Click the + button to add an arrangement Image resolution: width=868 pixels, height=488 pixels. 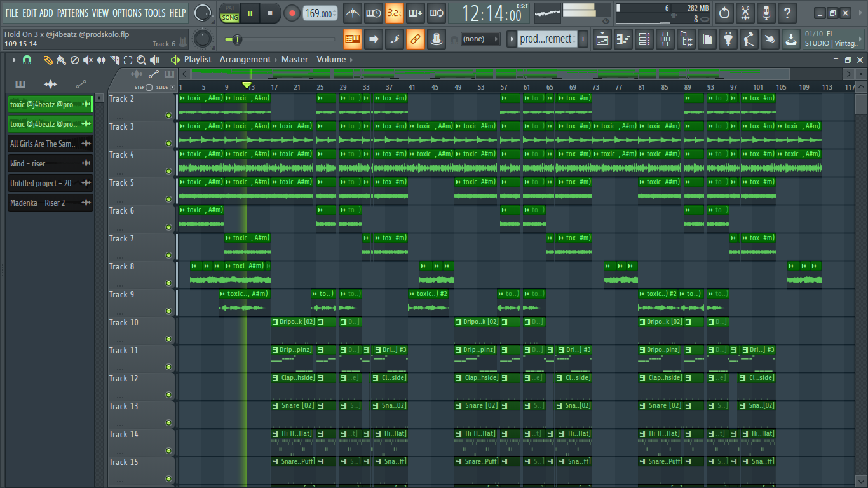click(583, 39)
